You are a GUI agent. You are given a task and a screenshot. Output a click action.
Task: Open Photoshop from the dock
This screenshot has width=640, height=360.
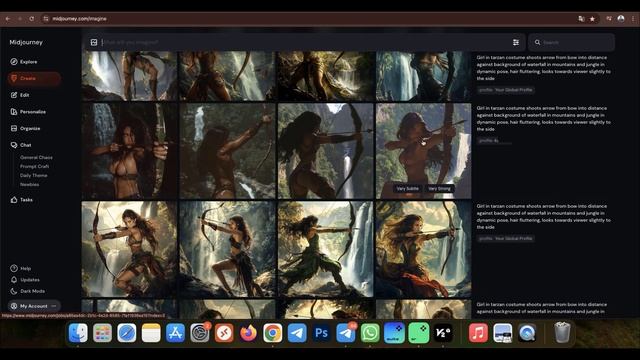pos(321,333)
